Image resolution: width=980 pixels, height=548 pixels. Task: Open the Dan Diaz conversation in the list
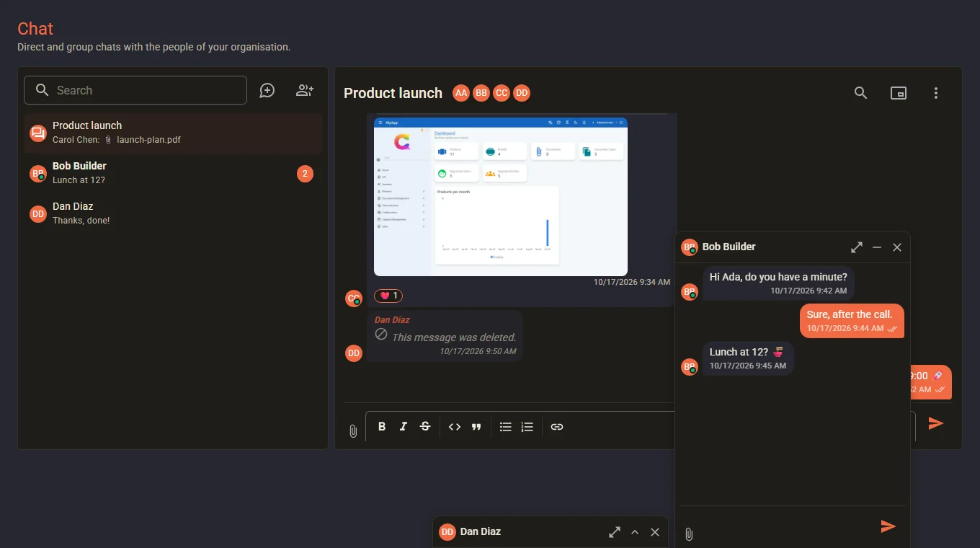(x=173, y=213)
